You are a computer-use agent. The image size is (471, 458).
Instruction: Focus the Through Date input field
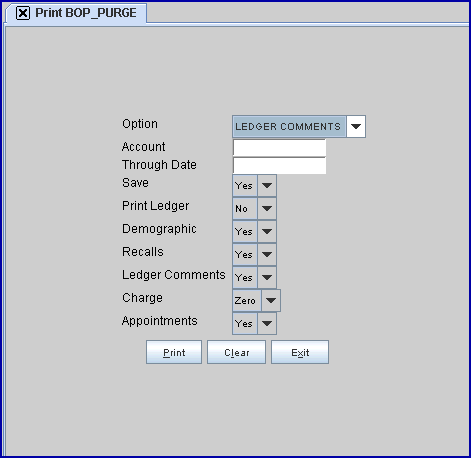point(279,166)
